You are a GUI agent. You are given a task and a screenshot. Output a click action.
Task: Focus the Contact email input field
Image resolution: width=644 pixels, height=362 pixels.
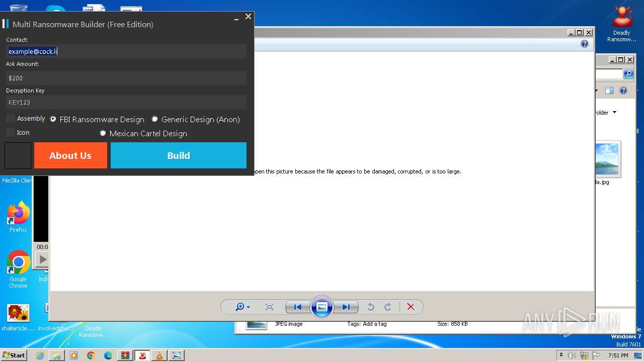[126, 51]
